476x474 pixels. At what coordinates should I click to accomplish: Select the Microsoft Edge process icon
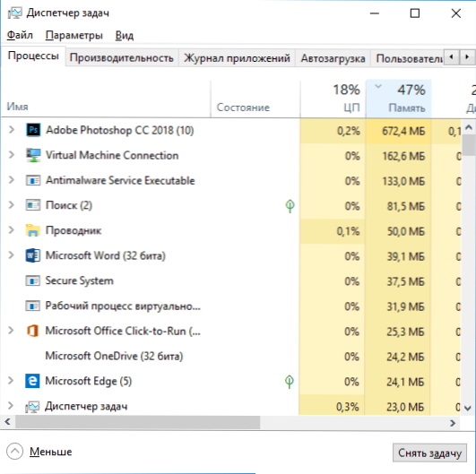pyautogui.click(x=32, y=381)
